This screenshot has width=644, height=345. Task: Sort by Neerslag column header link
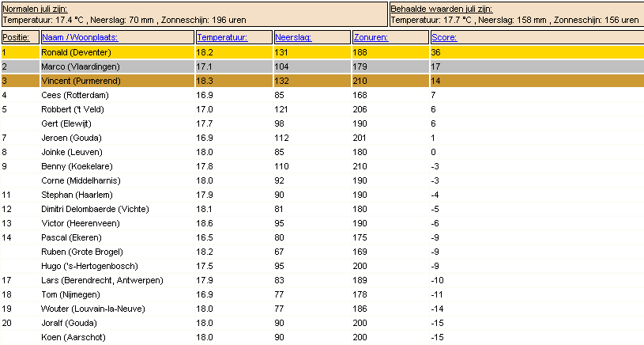[293, 37]
